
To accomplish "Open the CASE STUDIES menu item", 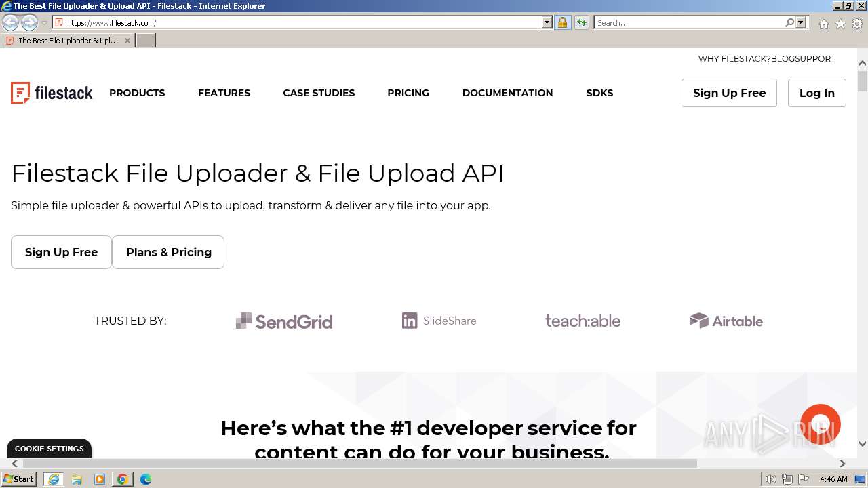I will click(x=319, y=93).
